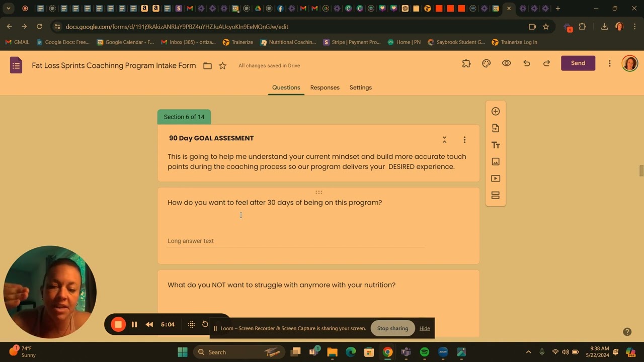644x362 pixels.
Task: Click the address bar URL
Action: click(x=177, y=27)
